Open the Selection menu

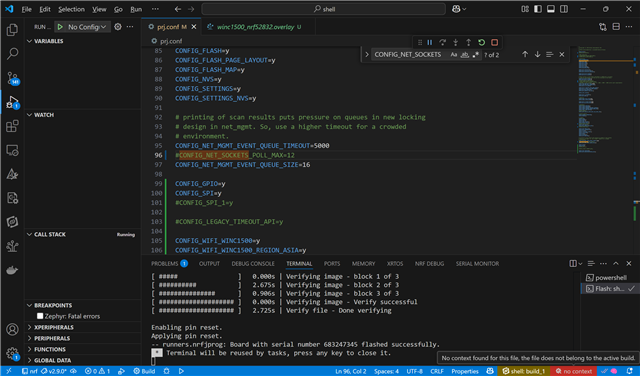click(x=71, y=9)
